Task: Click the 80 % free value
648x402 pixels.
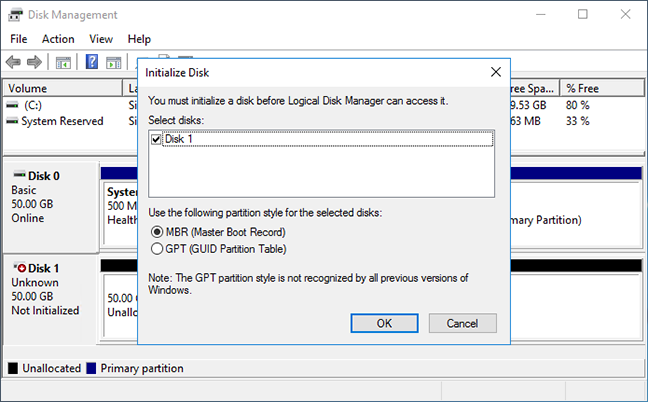Action: [x=577, y=105]
